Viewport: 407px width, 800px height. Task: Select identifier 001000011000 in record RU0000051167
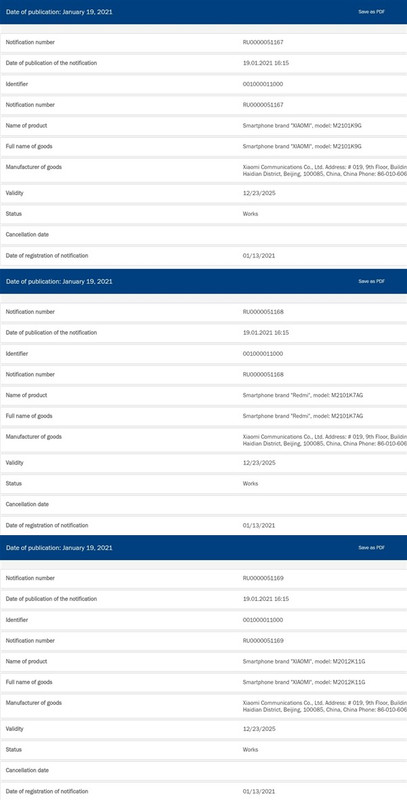[x=263, y=84]
